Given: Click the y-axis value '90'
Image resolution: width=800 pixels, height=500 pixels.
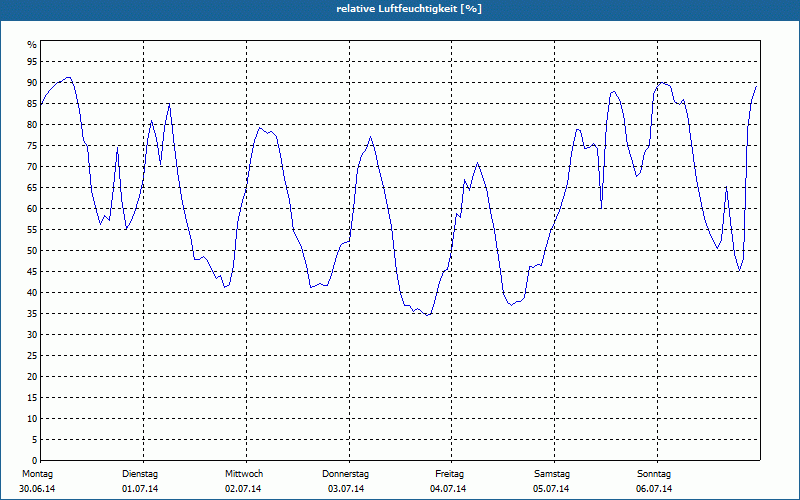Looking at the screenshot, I should (x=32, y=83).
